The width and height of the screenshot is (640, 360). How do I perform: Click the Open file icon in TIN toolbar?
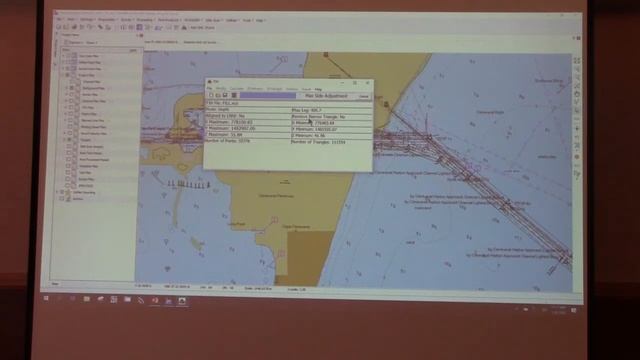tap(218, 95)
